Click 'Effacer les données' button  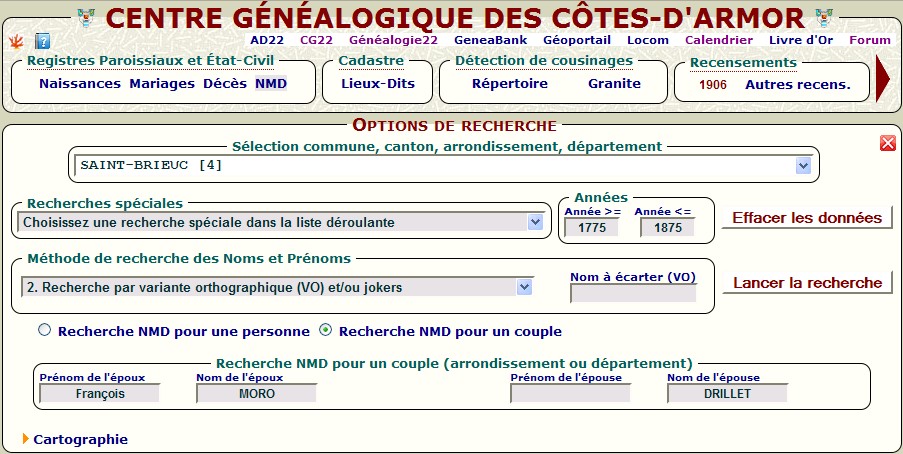click(806, 218)
